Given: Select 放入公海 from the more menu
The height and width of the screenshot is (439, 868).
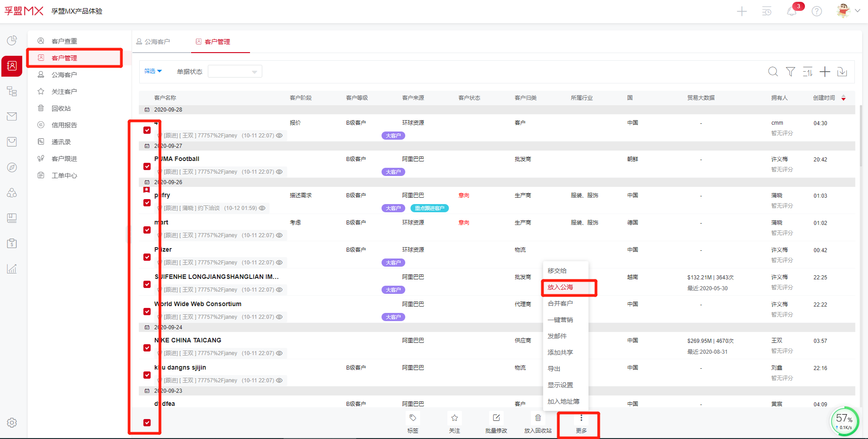Looking at the screenshot, I should click(x=560, y=287).
